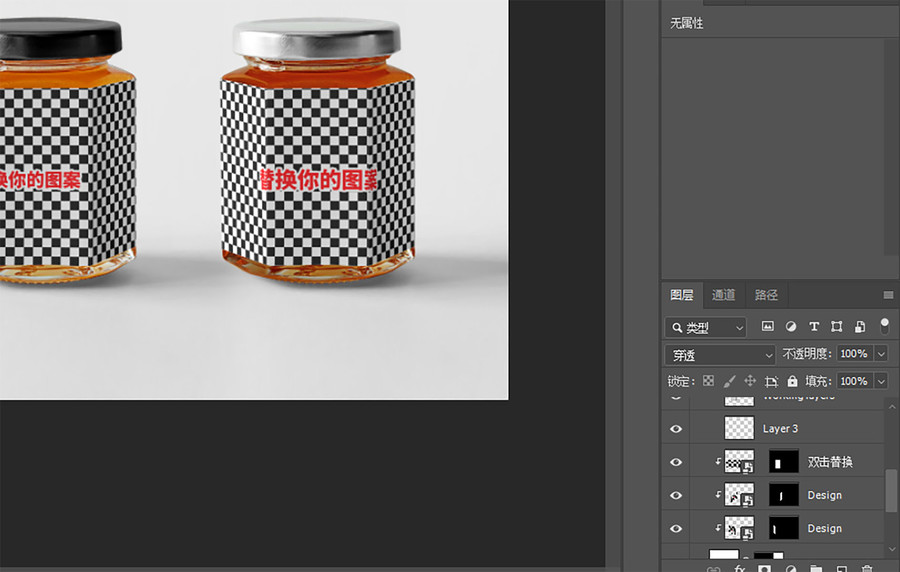900x572 pixels.
Task: Open the 类型 filter type dropdown
Action: [x=706, y=328]
